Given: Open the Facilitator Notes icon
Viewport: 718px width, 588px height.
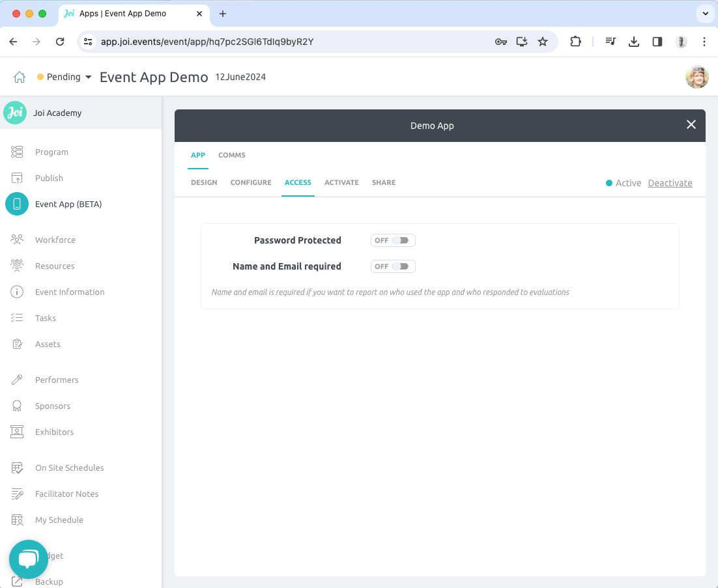Looking at the screenshot, I should point(17,494).
